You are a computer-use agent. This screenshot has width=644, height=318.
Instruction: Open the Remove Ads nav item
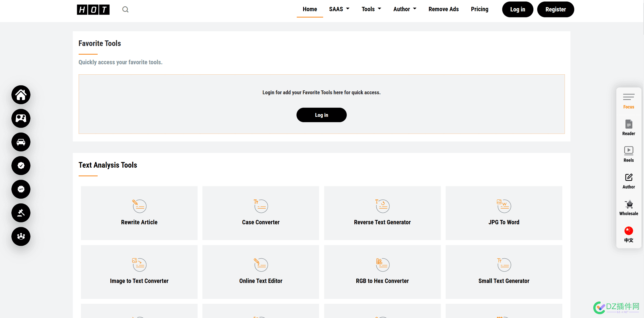(x=443, y=9)
